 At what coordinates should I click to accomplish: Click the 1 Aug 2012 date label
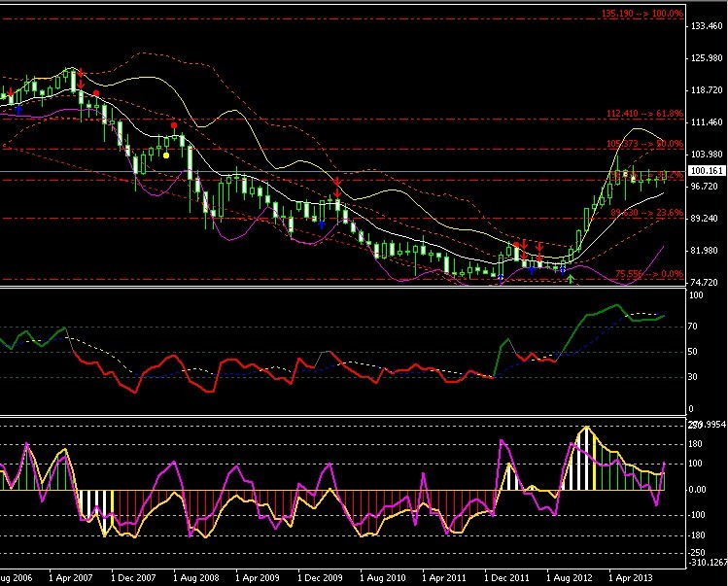pos(570,578)
